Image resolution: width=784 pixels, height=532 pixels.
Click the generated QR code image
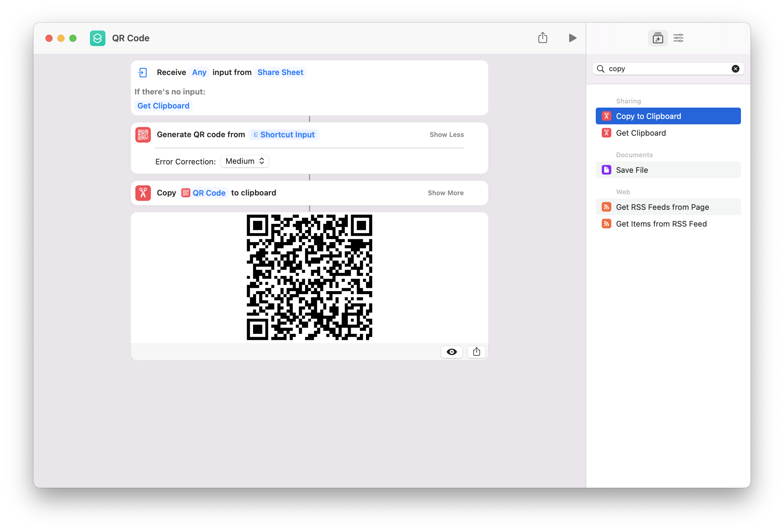tap(309, 277)
